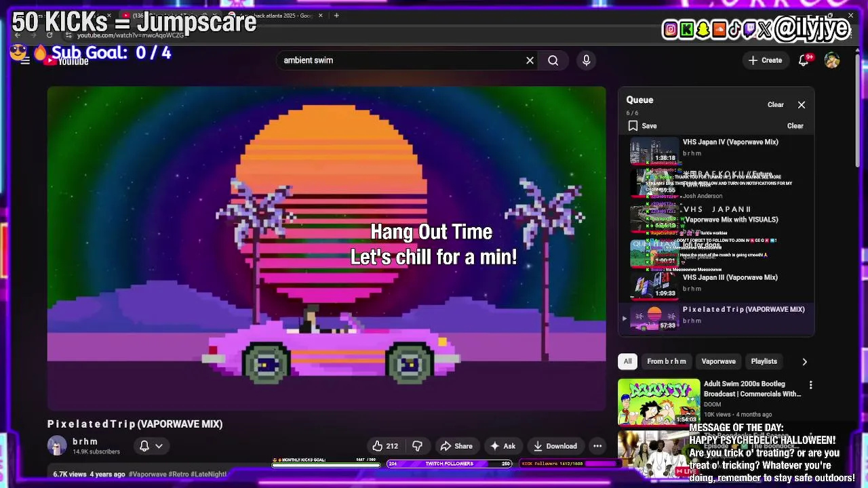Like the video with thumbs up
This screenshot has height=488, width=868.
384,446
